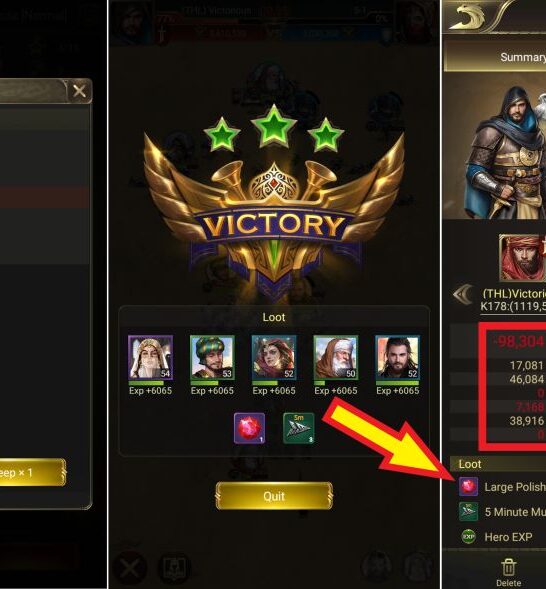
Task: Click the K178 coordinates link
Action: 513,306
